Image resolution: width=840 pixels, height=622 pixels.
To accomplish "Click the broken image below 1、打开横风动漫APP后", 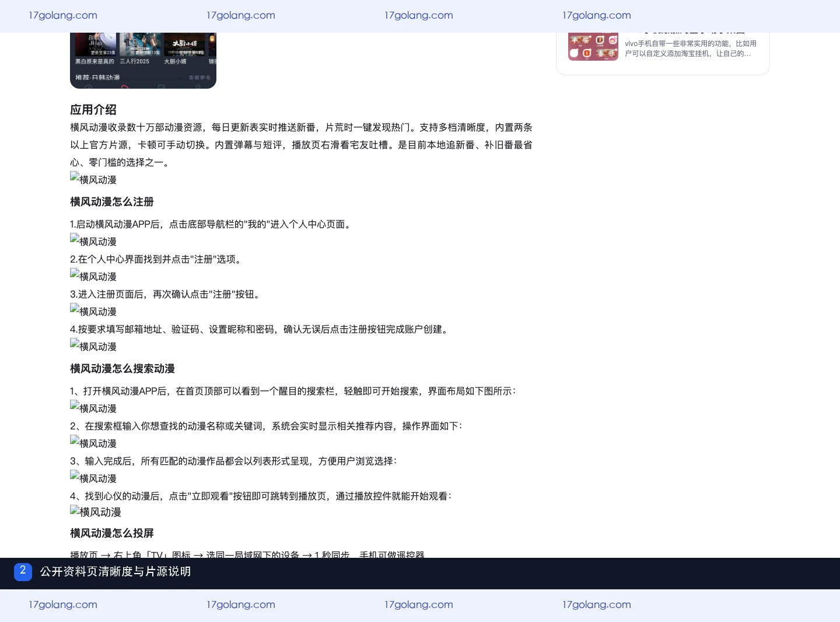I will 93,407.
